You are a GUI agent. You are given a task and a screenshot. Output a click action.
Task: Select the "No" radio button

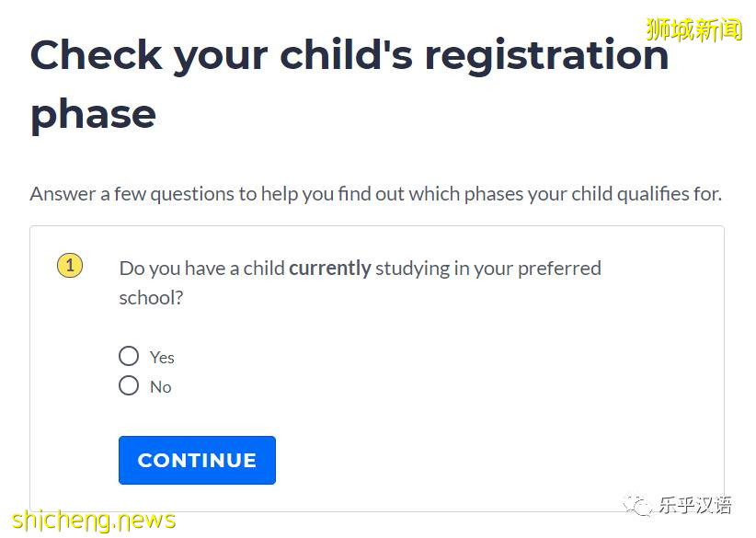coord(129,385)
